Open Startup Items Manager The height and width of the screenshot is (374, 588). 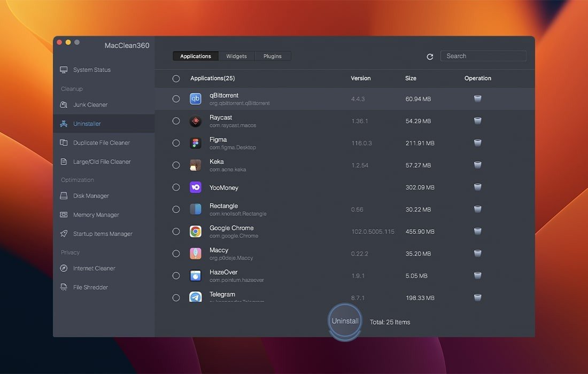(102, 234)
